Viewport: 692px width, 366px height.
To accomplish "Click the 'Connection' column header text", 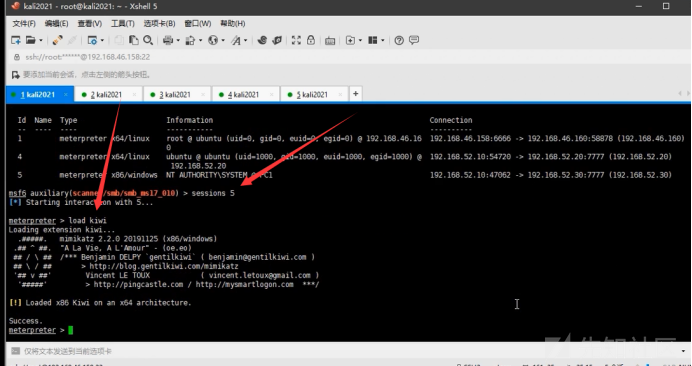I will 451,120.
